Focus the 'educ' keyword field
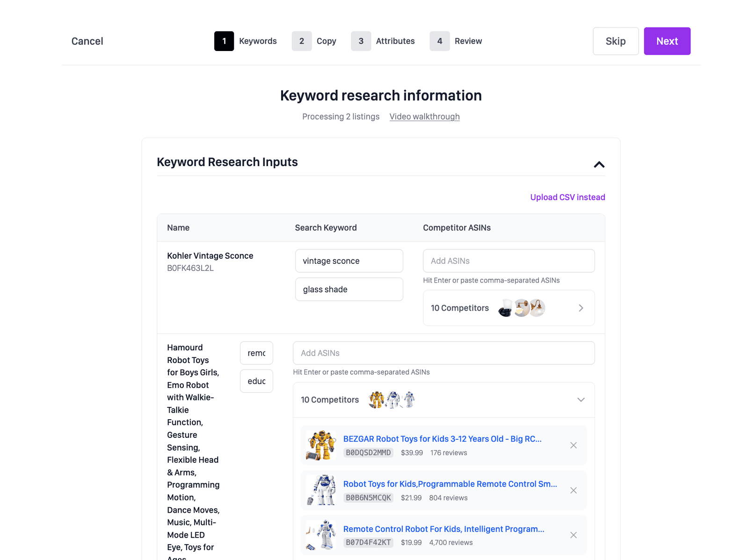 [x=256, y=381]
